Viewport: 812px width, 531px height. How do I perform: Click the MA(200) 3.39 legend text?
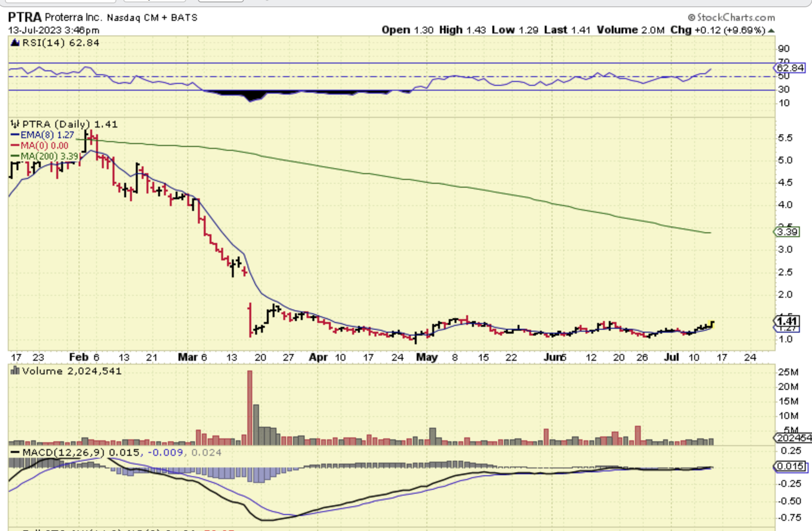tap(49, 156)
